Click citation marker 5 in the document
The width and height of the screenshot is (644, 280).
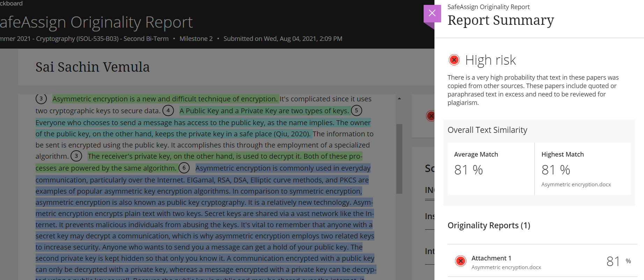point(356,110)
